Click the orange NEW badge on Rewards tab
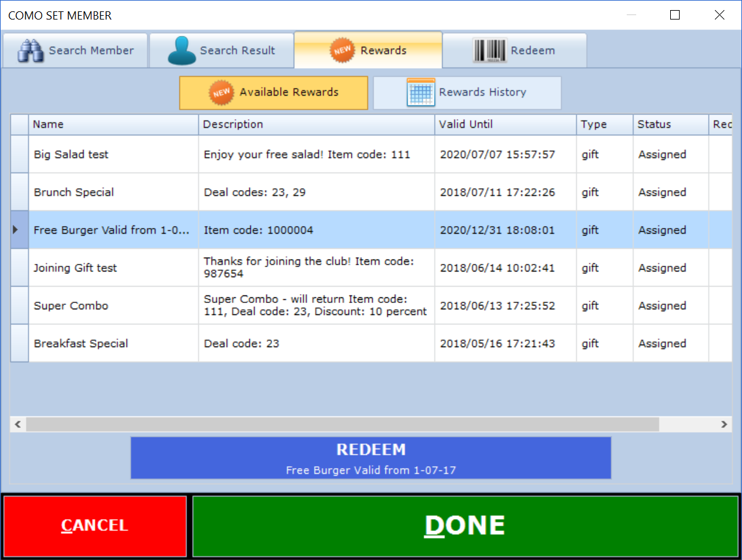The image size is (742, 560). click(343, 50)
